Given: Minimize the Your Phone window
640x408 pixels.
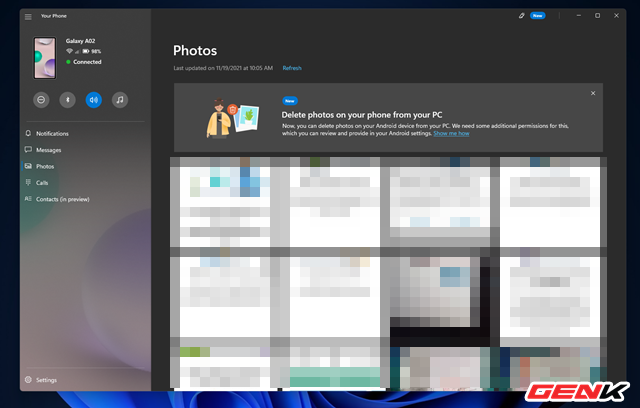Looking at the screenshot, I should [579, 16].
